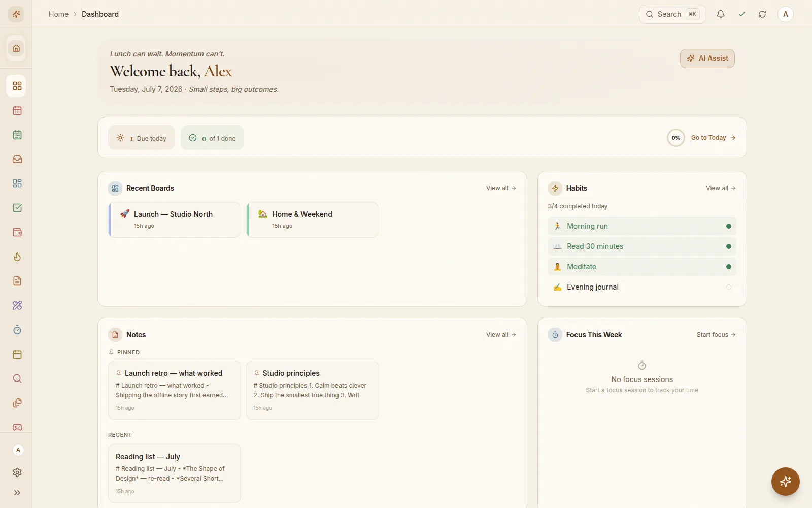Open the flame habits icon in sidebar
Viewport: 812px width, 508px height.
tap(17, 257)
